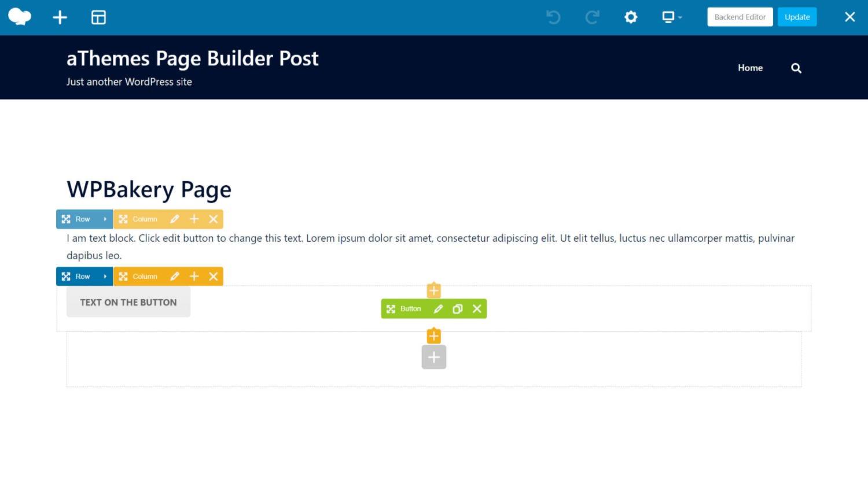Expand the first Row control arrow

click(105, 219)
